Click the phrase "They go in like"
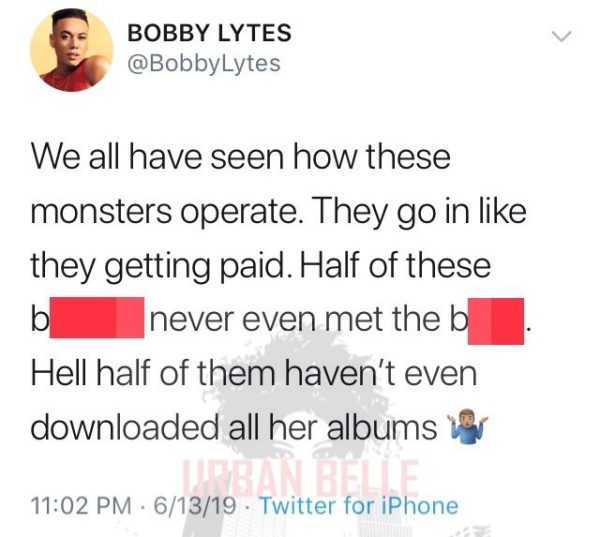 (x=420, y=213)
